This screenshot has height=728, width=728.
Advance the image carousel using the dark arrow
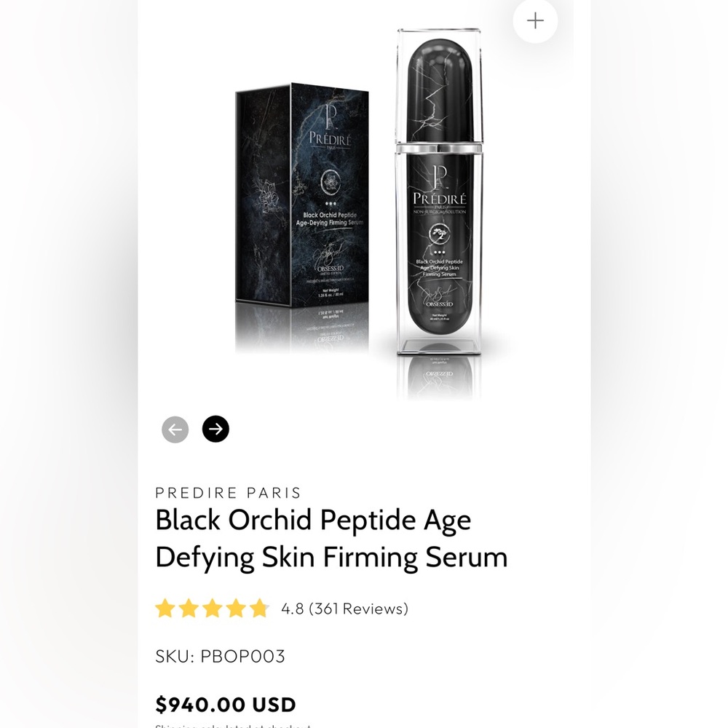coord(215,430)
